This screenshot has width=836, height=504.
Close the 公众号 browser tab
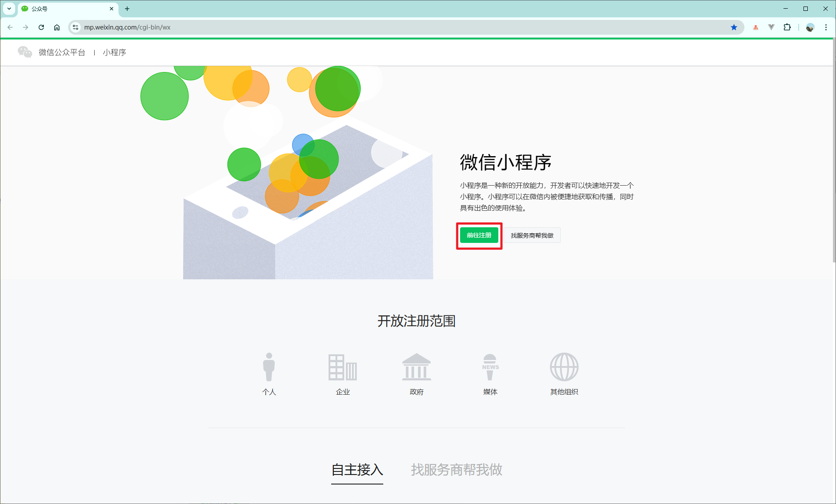click(x=112, y=9)
